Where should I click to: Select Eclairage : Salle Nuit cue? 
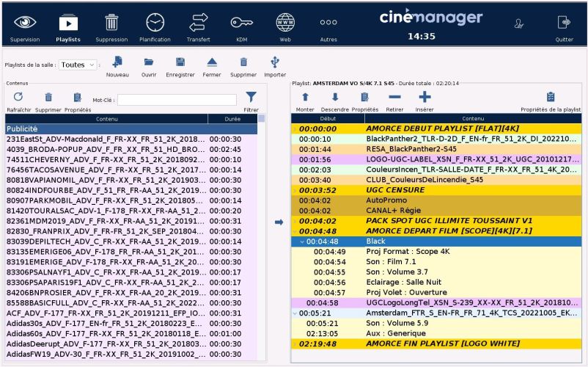coord(436,283)
